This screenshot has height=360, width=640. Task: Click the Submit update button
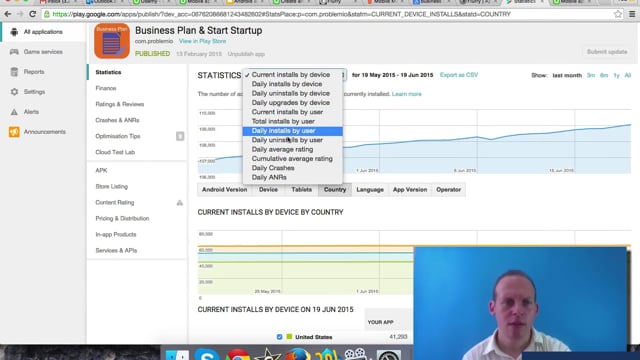point(607,52)
